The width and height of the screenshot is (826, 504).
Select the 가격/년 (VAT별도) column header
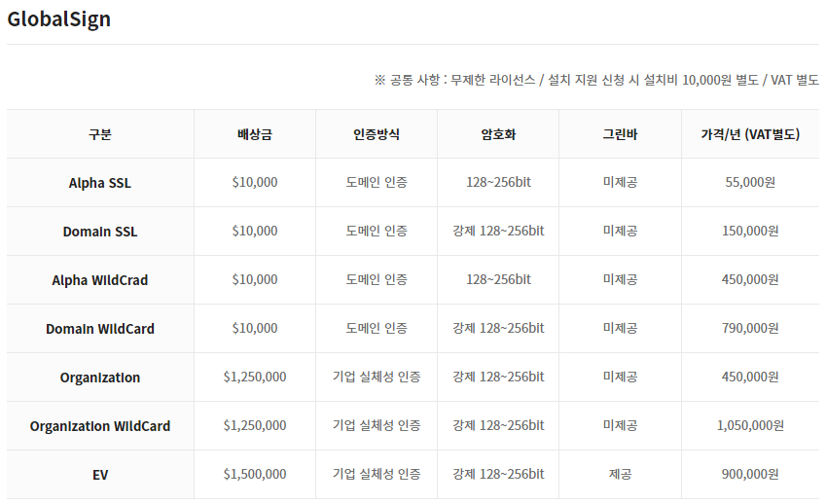click(750, 134)
